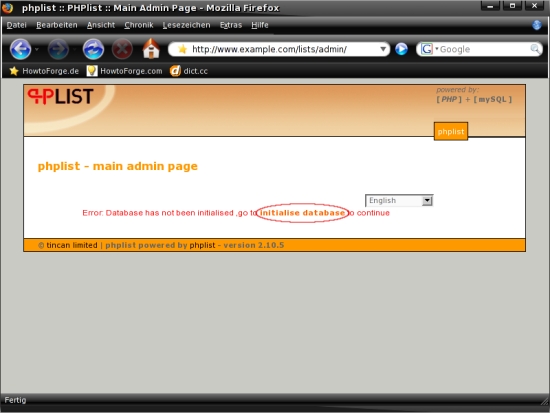
Task: Maximize the Firefox window
Action: click(512, 6)
